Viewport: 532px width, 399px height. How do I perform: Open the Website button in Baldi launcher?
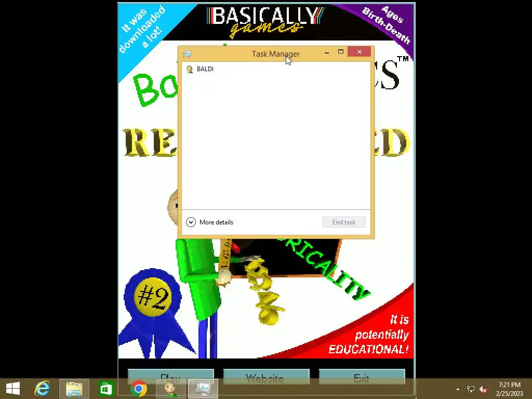pos(267,377)
